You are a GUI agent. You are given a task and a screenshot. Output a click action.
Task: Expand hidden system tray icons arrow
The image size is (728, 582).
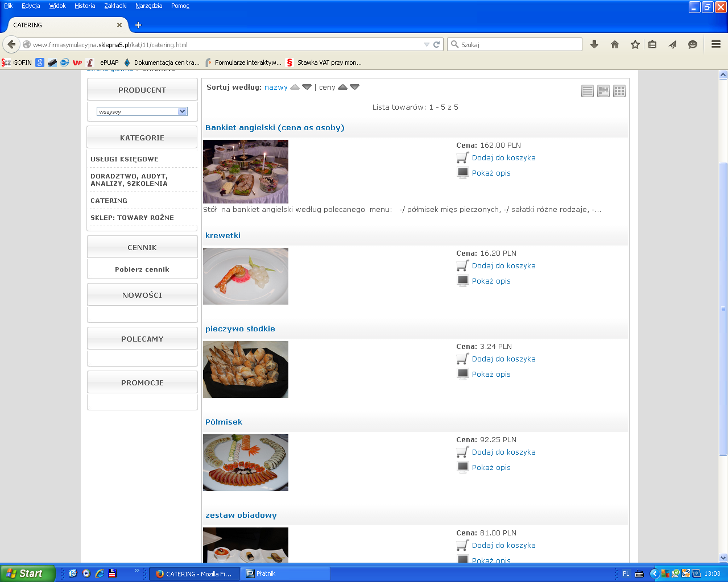[x=655, y=573]
